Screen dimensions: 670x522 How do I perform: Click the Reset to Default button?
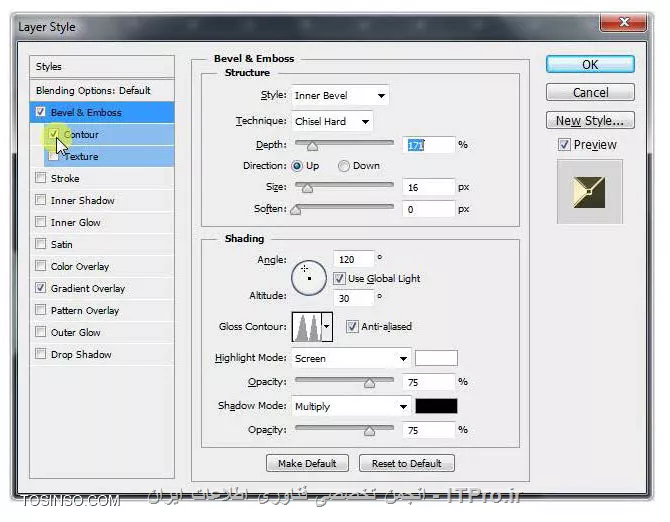click(407, 463)
